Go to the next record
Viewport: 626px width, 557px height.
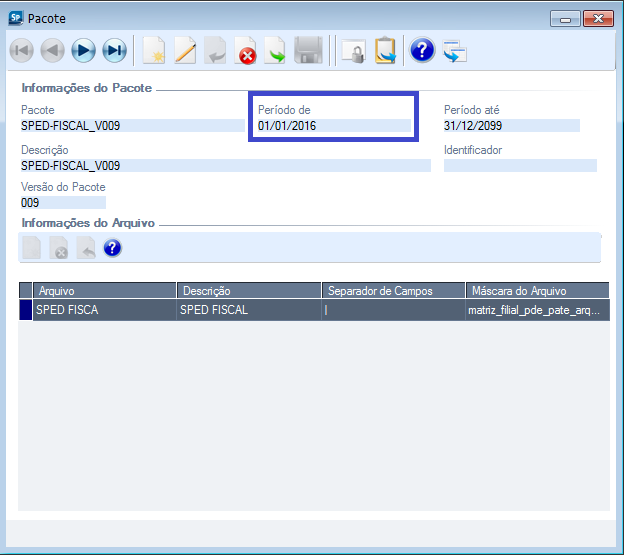tap(83, 51)
